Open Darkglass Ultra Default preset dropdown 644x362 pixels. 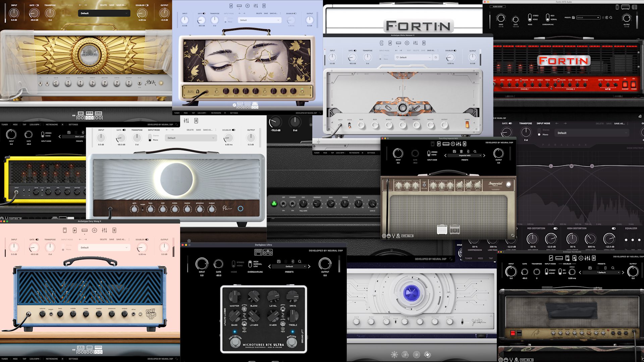click(289, 266)
